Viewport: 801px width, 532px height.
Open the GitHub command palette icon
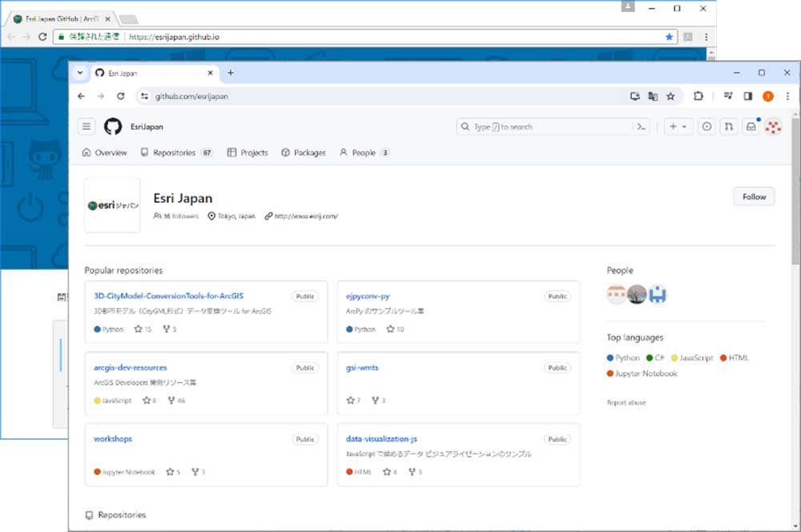pos(641,127)
